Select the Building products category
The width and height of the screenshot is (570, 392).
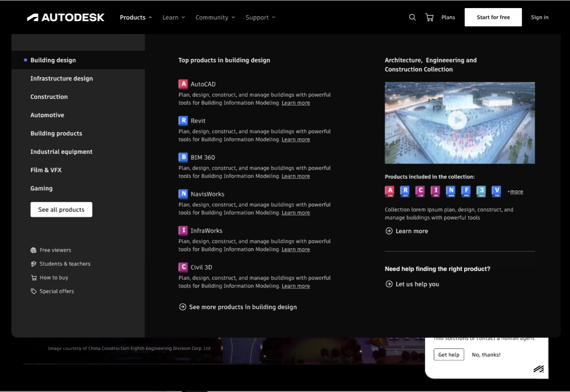click(56, 133)
